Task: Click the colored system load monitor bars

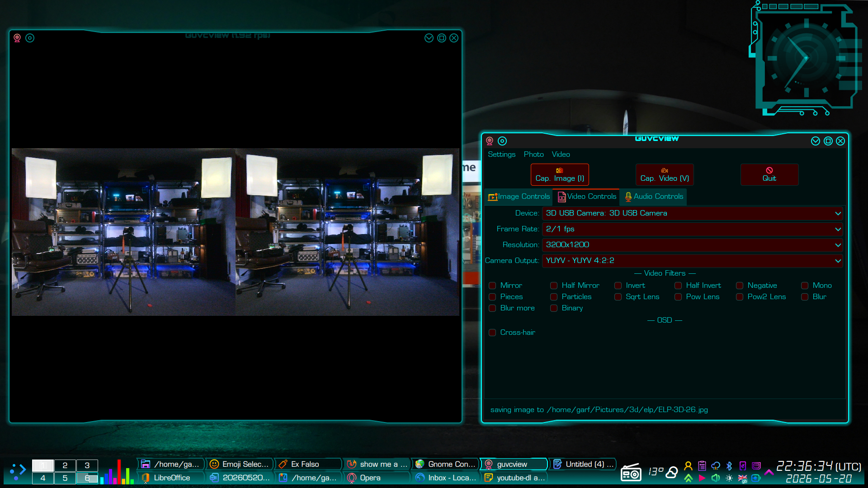Action: click(x=117, y=472)
